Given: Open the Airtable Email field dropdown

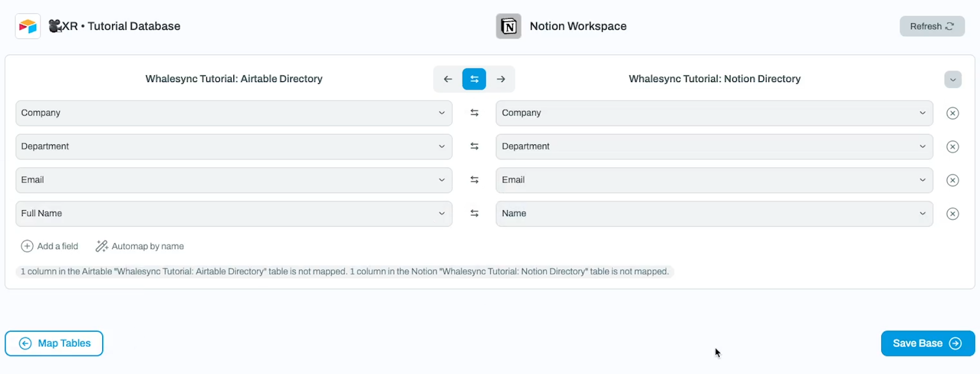Looking at the screenshot, I should (x=234, y=181).
